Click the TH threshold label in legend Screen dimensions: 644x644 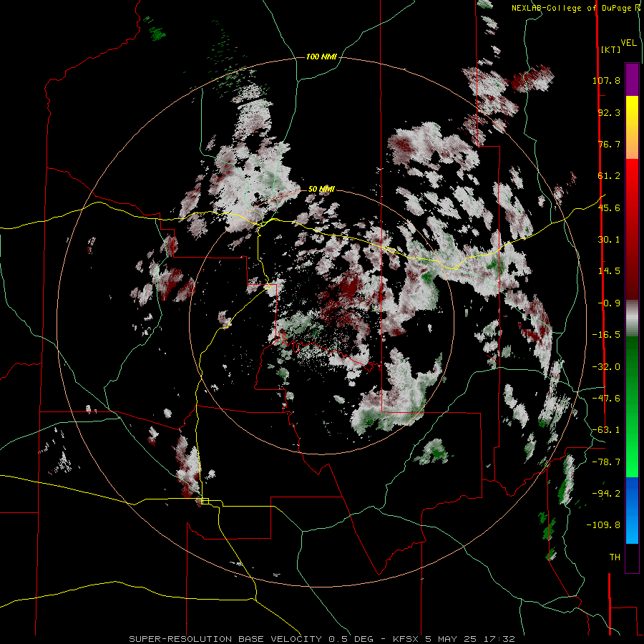pyautogui.click(x=615, y=557)
